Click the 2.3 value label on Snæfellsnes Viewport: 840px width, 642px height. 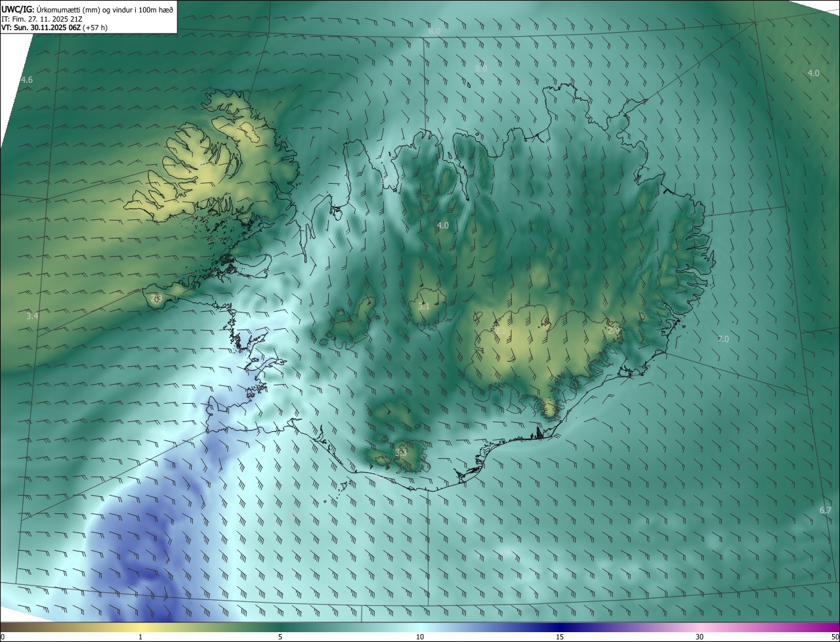point(156,299)
